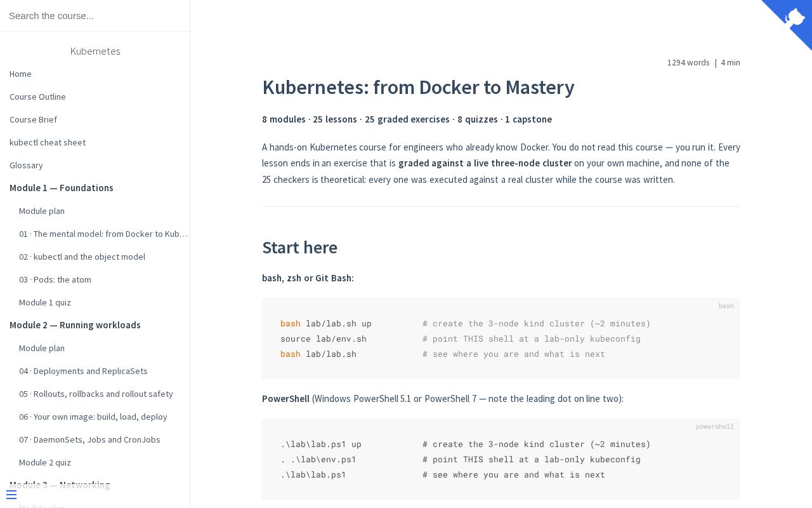This screenshot has height=508, width=812.
Task: Toggle the sidebar with the hamburger icon
Action: point(11,495)
